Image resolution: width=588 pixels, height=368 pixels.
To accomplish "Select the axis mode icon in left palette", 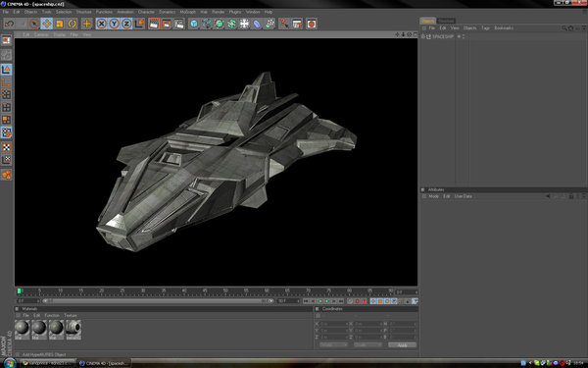I will coord(6,82).
